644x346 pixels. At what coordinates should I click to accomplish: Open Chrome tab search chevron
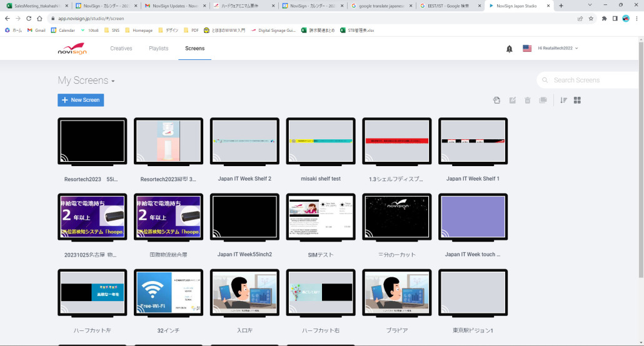coord(590,6)
